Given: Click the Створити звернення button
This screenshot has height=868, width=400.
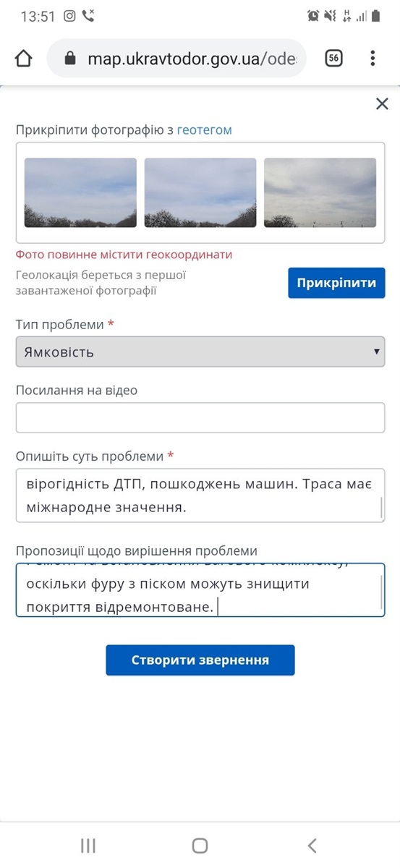Looking at the screenshot, I should [x=200, y=660].
